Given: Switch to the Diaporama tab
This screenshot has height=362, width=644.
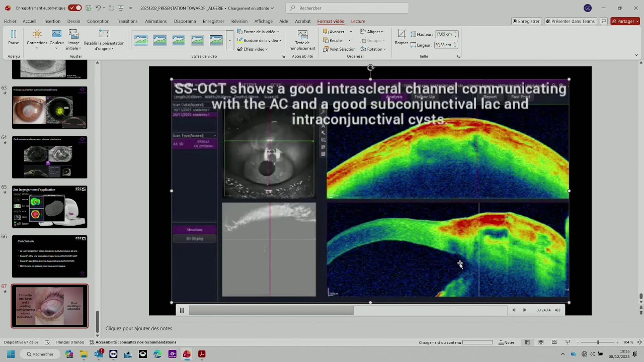Looking at the screenshot, I should (x=185, y=21).
